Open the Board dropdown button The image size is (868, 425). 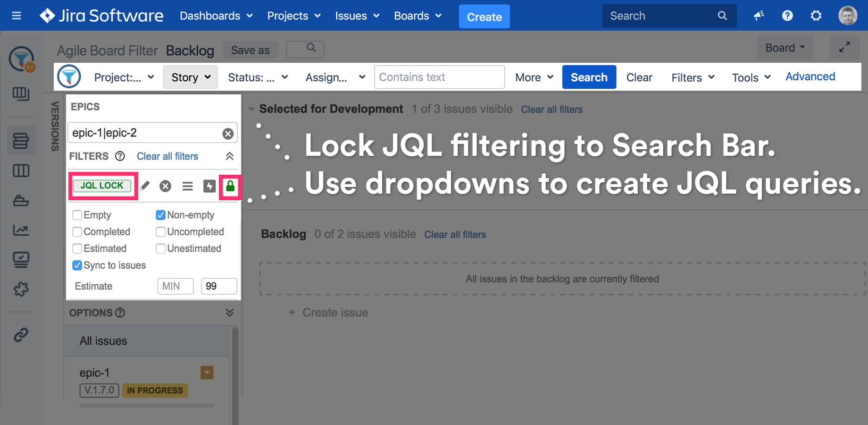785,48
